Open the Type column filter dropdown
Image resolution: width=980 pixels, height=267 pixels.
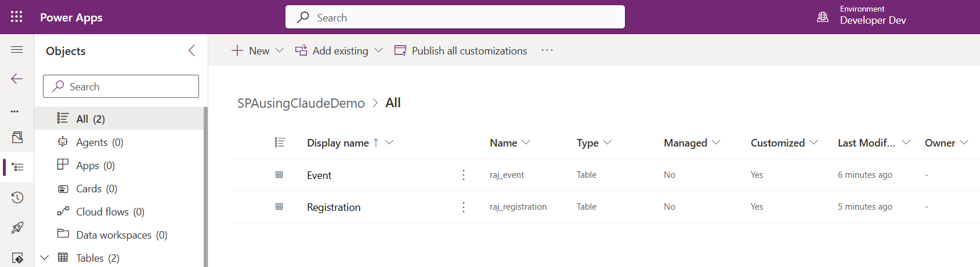[607, 142]
